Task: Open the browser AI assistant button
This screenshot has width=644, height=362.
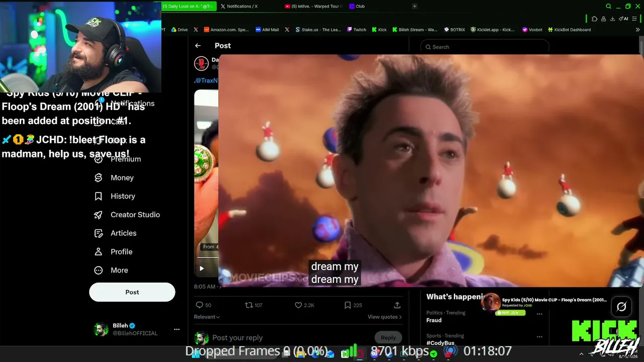Action: 624,19
